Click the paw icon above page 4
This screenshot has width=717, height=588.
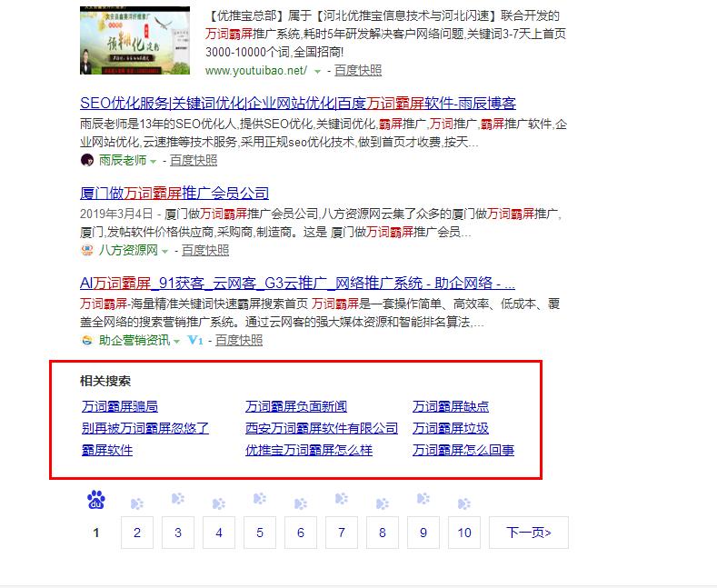(219, 503)
